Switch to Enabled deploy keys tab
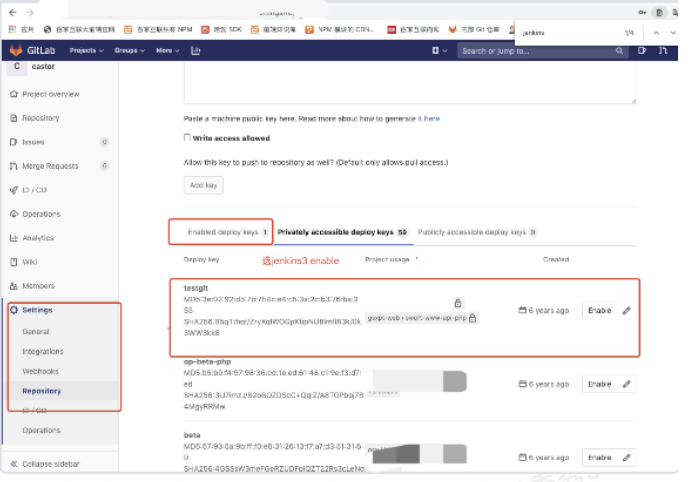Viewport: 700px width, 482px height. (x=227, y=232)
